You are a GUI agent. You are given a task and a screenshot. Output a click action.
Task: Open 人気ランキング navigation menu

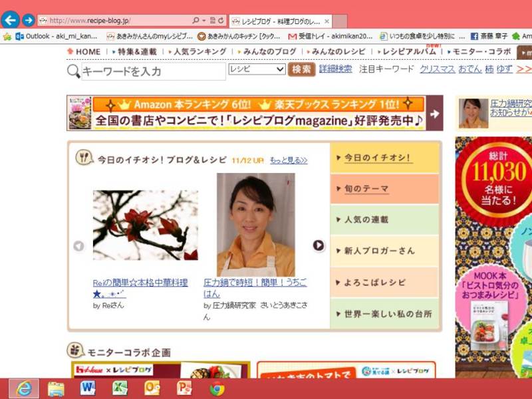198,52
